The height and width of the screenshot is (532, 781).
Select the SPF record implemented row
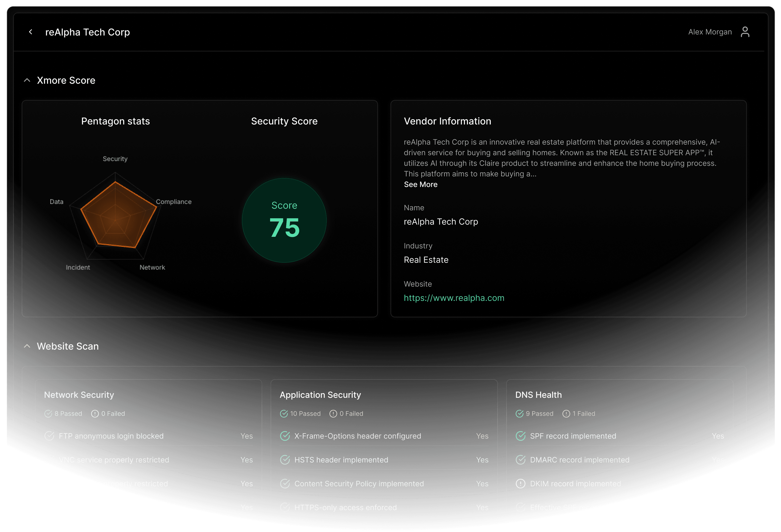tap(620, 436)
